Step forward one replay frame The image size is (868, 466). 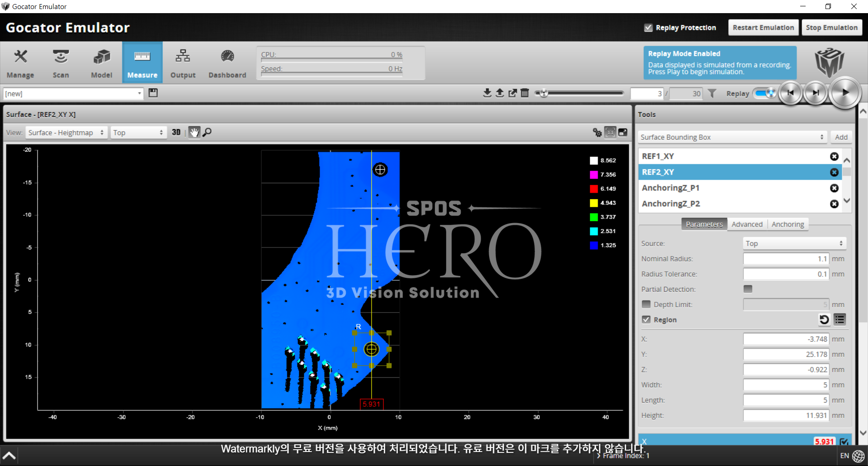coord(816,93)
